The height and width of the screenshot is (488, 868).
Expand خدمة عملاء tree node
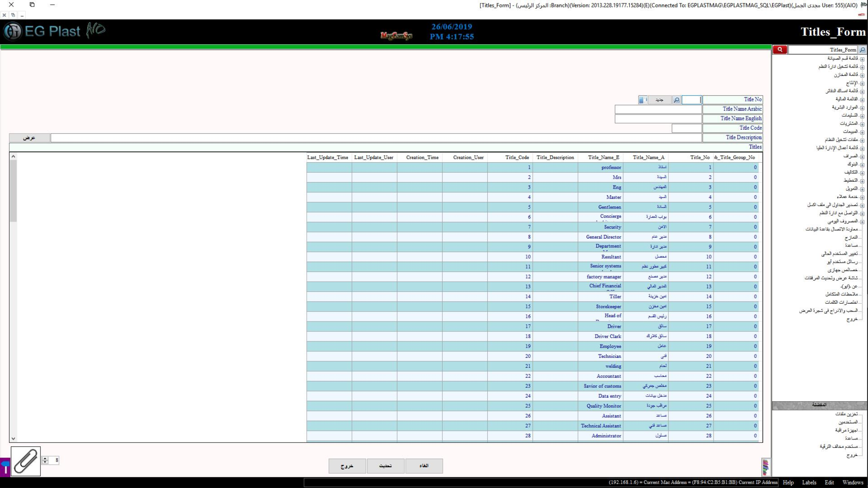(862, 197)
